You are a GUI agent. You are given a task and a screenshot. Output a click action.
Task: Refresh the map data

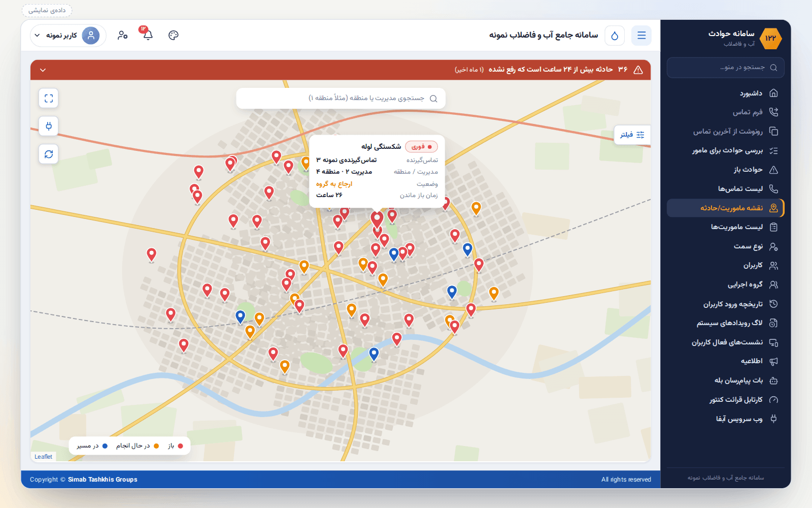(x=49, y=154)
